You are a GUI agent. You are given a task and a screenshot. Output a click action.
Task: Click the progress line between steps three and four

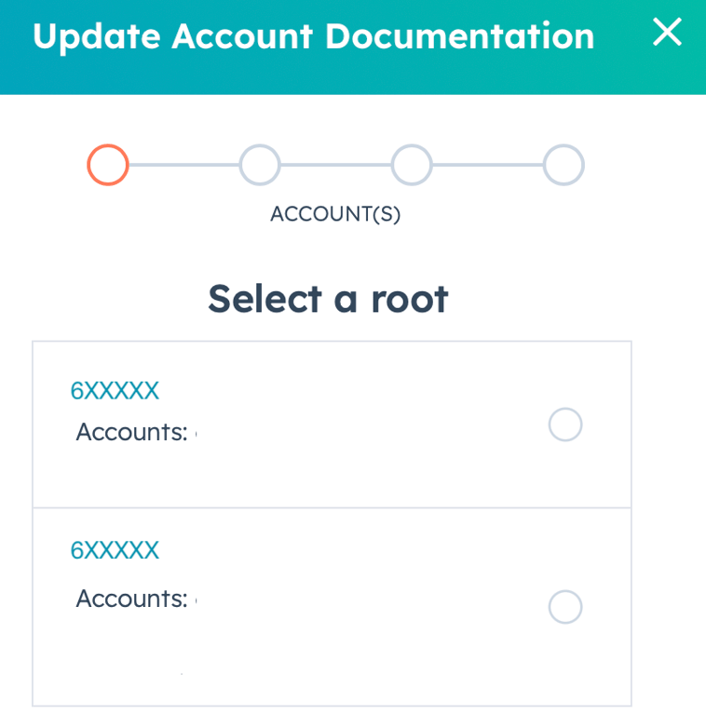pyautogui.click(x=487, y=166)
